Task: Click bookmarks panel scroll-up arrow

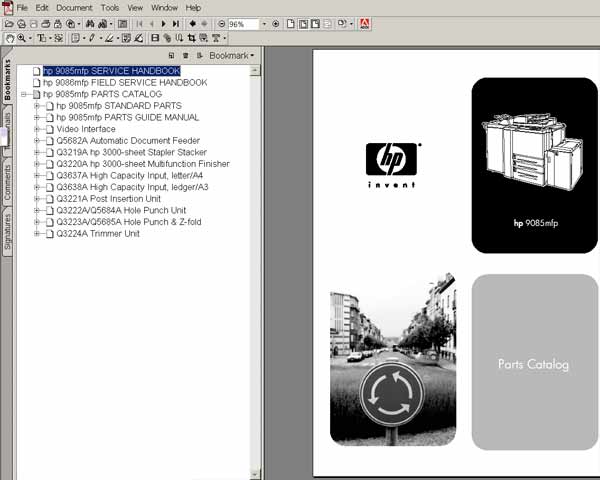Action: (255, 70)
